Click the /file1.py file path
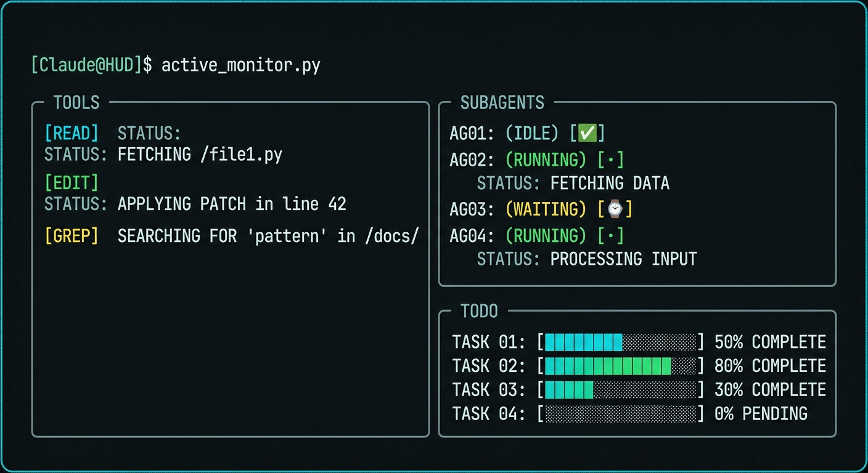This screenshot has width=868, height=473. coord(241,154)
